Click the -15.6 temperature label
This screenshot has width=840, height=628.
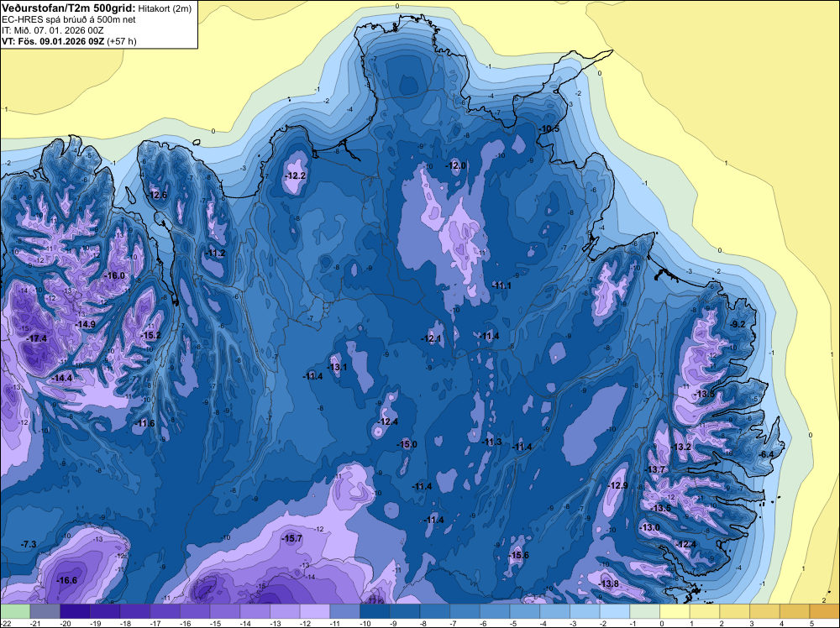coord(518,556)
